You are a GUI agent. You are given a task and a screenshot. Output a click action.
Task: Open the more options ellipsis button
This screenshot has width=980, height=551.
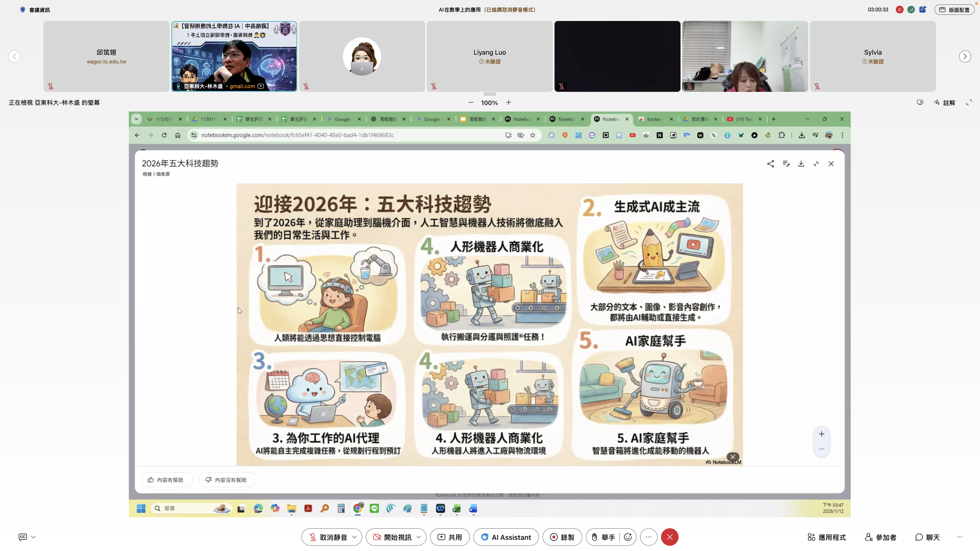click(648, 537)
